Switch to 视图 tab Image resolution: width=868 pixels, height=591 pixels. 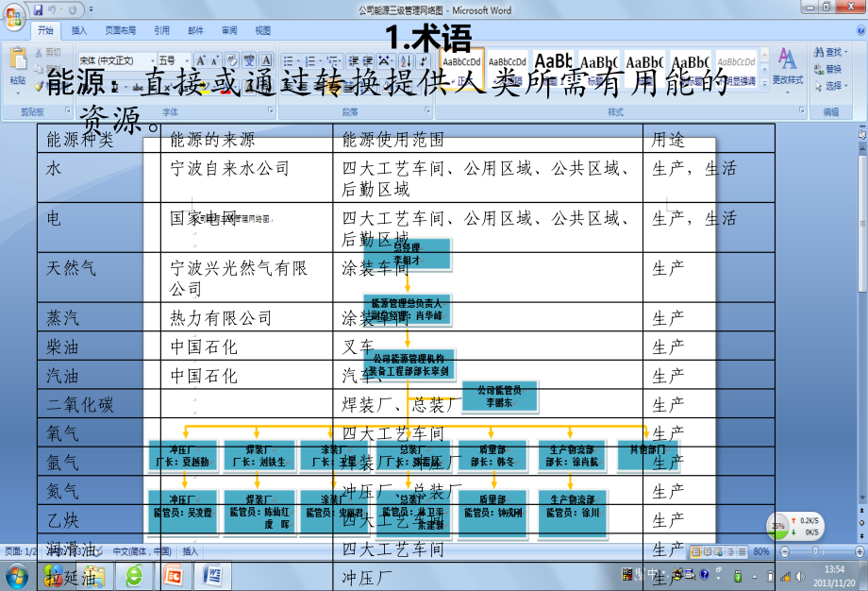coord(263,30)
